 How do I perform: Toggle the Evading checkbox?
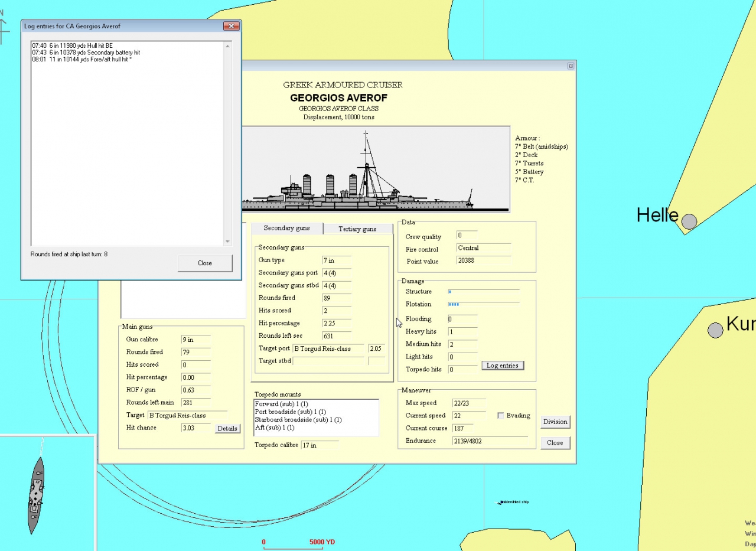(501, 416)
